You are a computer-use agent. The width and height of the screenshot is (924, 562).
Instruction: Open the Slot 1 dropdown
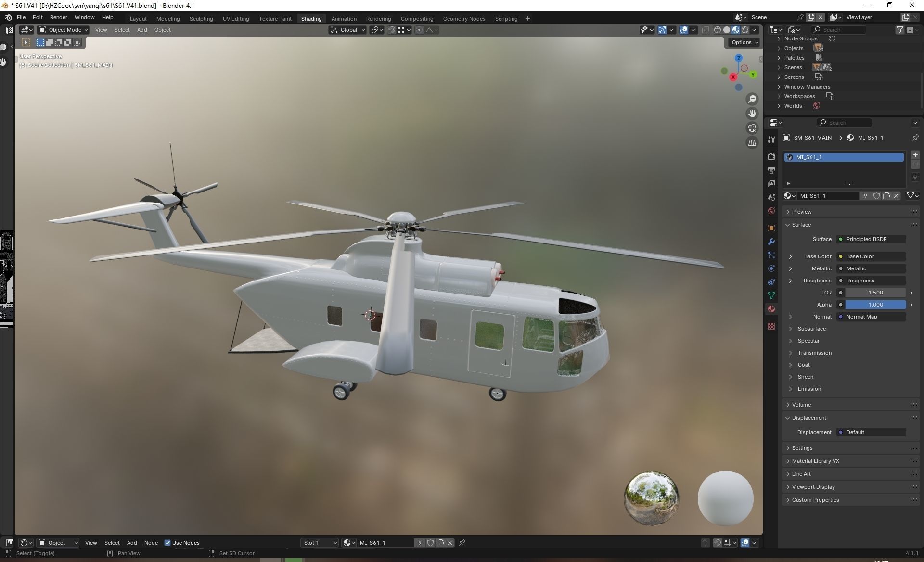[320, 543]
